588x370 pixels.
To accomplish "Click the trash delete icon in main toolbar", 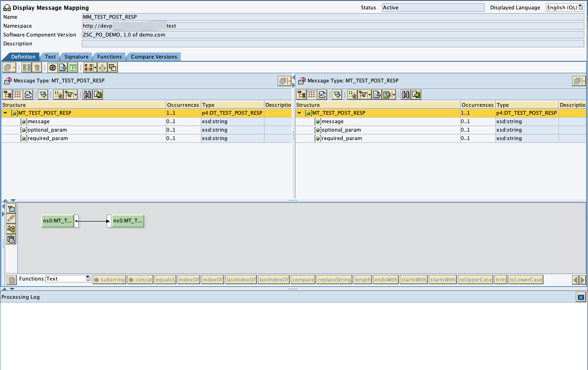I will point(37,67).
